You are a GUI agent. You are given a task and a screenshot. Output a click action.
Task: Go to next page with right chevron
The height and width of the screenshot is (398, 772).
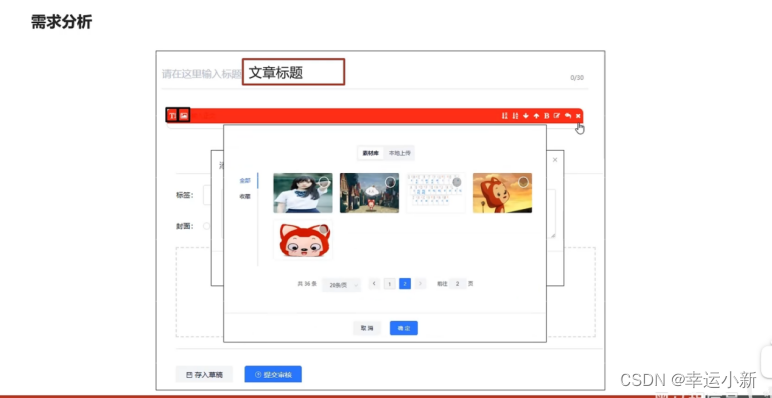pyautogui.click(x=420, y=284)
